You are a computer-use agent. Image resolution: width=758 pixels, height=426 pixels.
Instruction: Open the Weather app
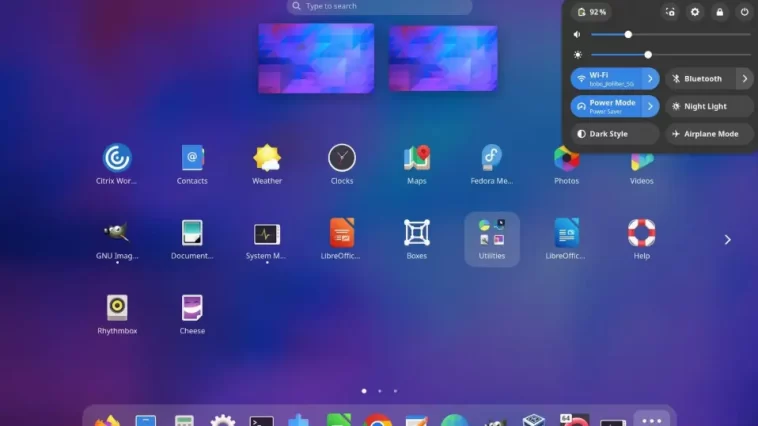267,164
